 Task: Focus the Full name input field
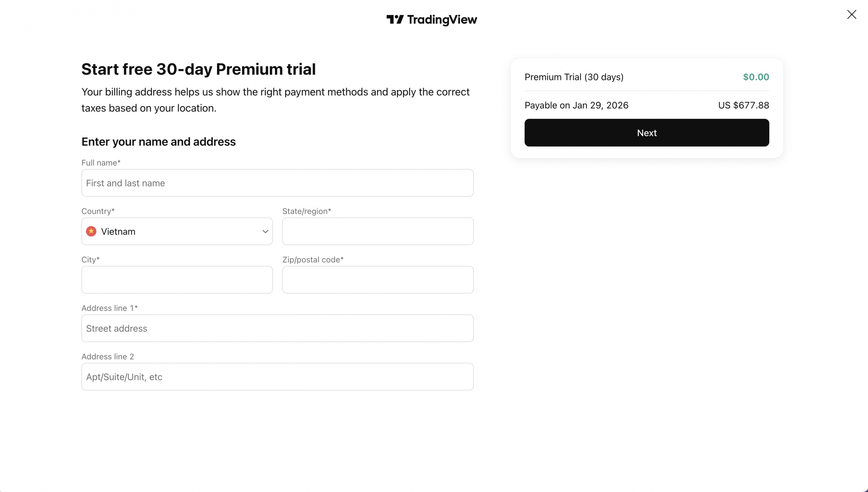(x=277, y=183)
